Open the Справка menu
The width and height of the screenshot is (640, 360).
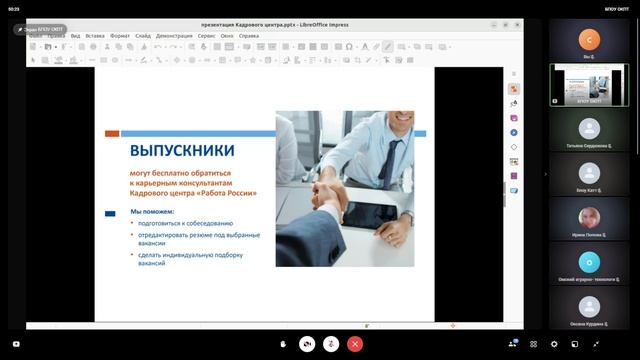tap(249, 36)
